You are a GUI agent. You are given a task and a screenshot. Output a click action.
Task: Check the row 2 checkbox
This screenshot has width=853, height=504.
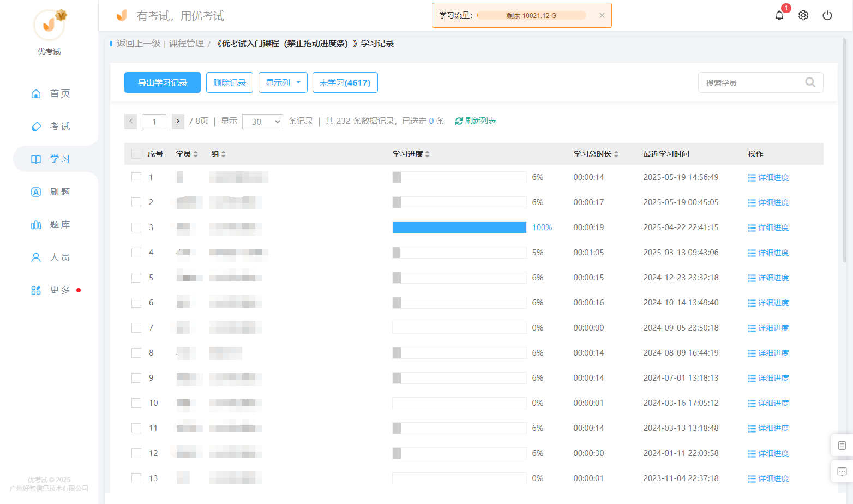pos(136,202)
